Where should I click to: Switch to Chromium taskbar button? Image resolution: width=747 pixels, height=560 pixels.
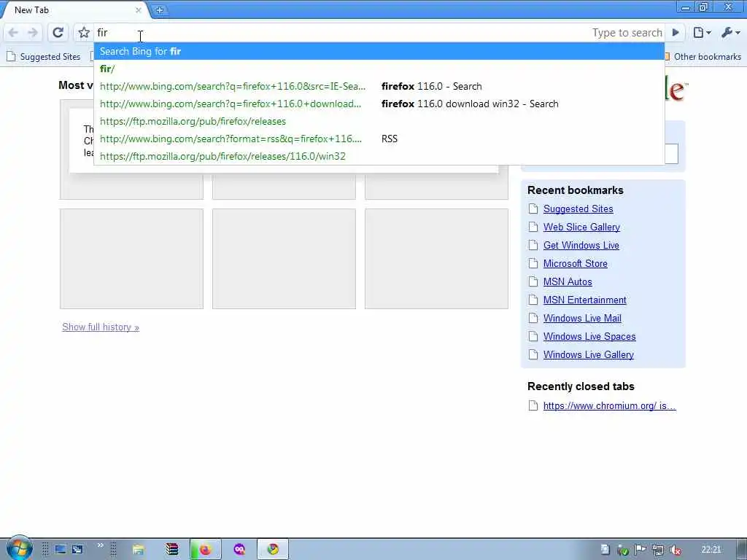point(273,550)
